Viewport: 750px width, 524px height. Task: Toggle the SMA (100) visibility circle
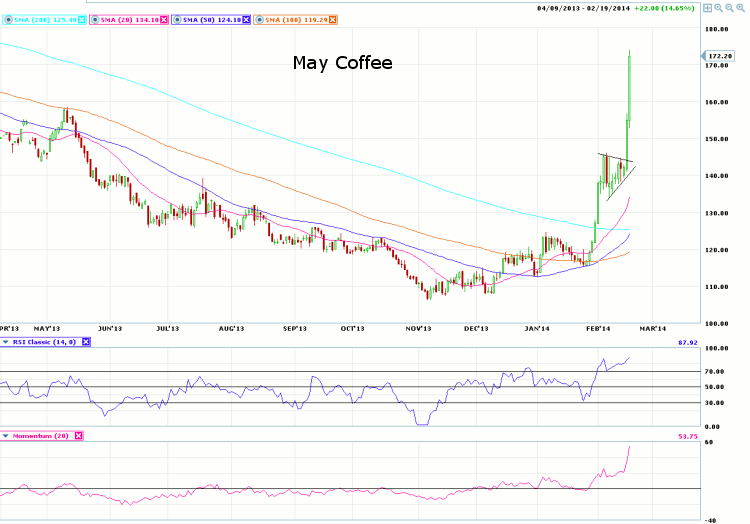pos(260,19)
